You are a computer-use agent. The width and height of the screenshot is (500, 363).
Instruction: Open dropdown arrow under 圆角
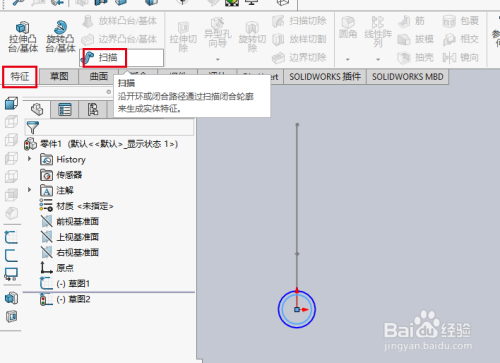coord(348,60)
